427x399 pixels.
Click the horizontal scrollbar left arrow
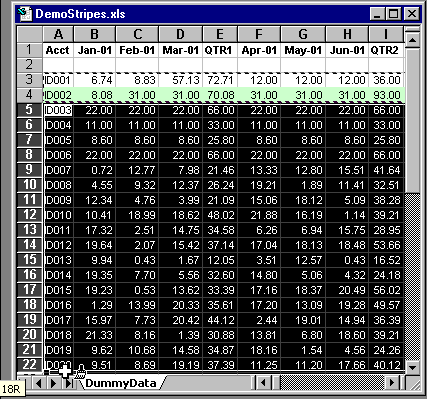point(263,383)
